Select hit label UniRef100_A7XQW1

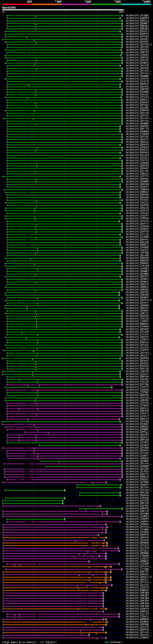(x=137, y=16)
